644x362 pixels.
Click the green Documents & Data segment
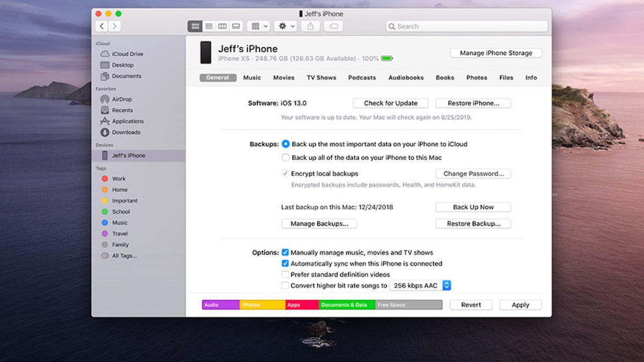click(x=347, y=305)
